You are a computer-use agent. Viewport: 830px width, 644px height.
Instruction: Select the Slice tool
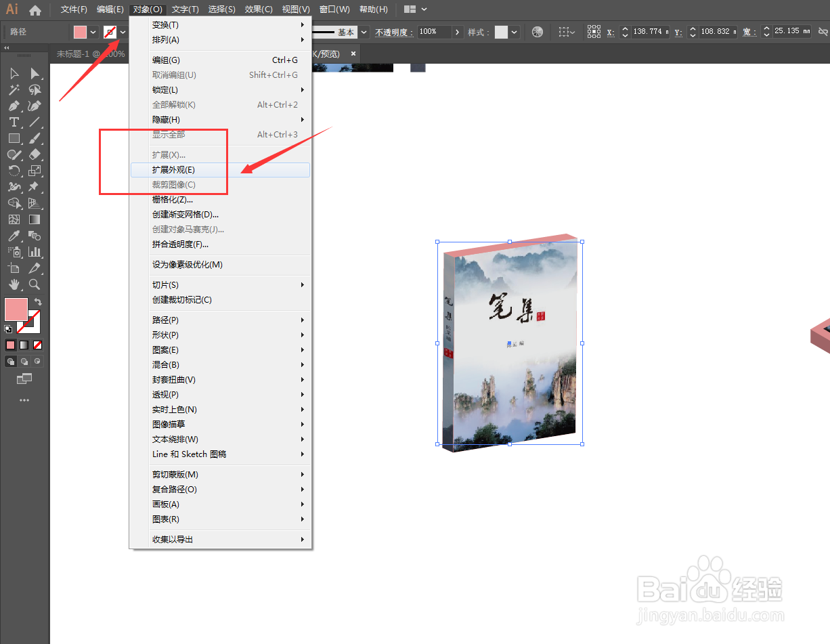click(x=35, y=268)
